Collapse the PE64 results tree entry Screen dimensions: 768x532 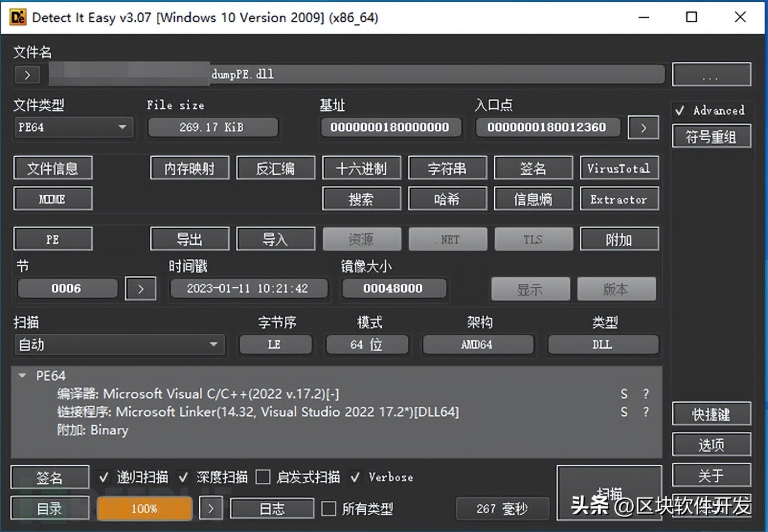(22, 376)
